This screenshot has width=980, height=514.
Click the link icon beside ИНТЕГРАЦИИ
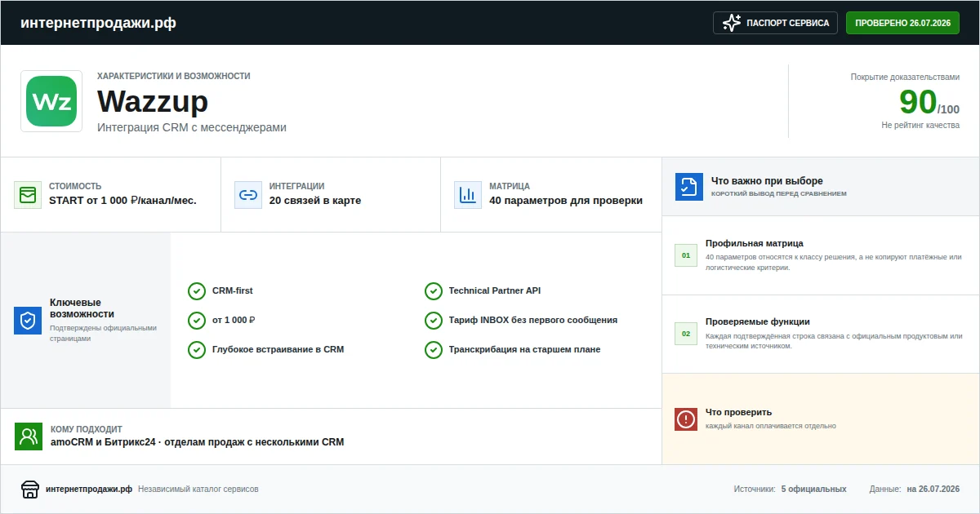tap(248, 195)
